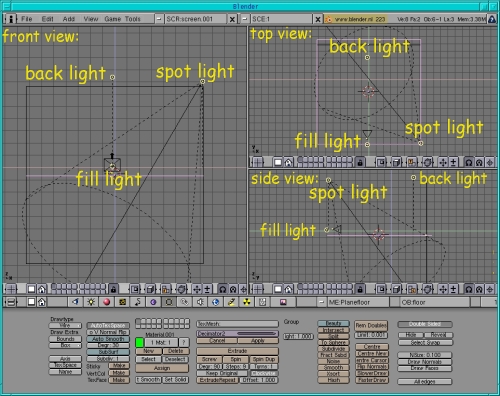Toggle the AutoTexSpace option

tap(108, 325)
